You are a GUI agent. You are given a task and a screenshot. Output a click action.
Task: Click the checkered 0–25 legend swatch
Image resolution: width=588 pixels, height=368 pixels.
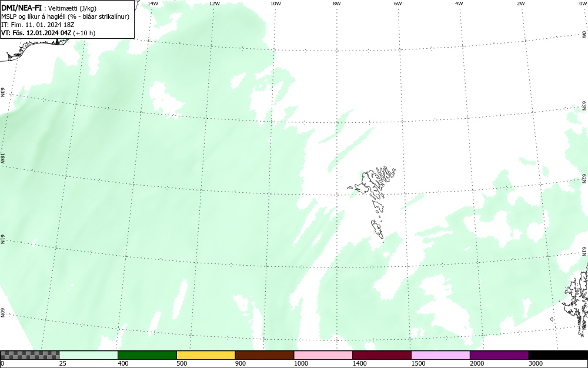coord(29,355)
